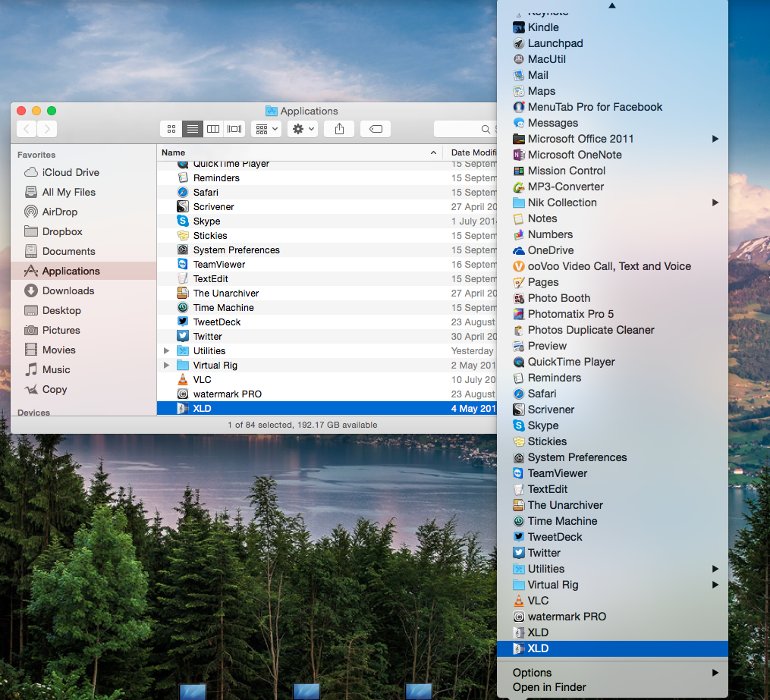
Task: Open the Options submenu in Dock menu
Action: (x=612, y=673)
